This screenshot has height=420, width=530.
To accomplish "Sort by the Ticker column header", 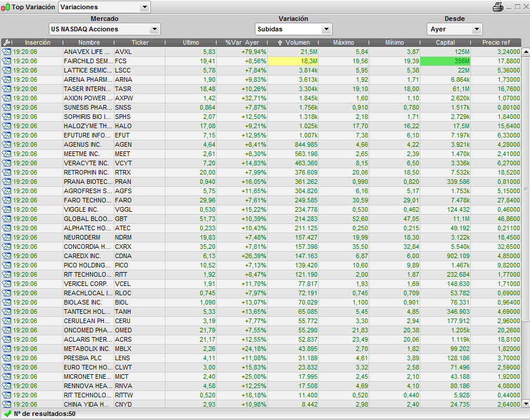I will [x=140, y=42].
